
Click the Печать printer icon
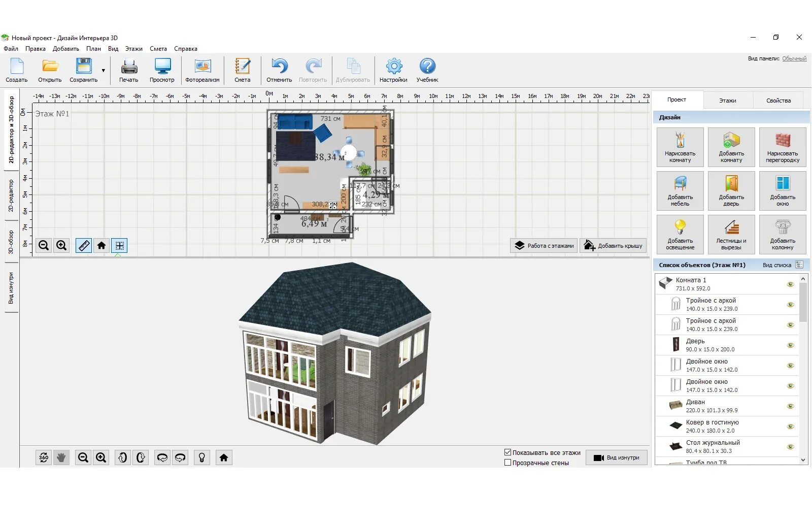click(x=129, y=70)
